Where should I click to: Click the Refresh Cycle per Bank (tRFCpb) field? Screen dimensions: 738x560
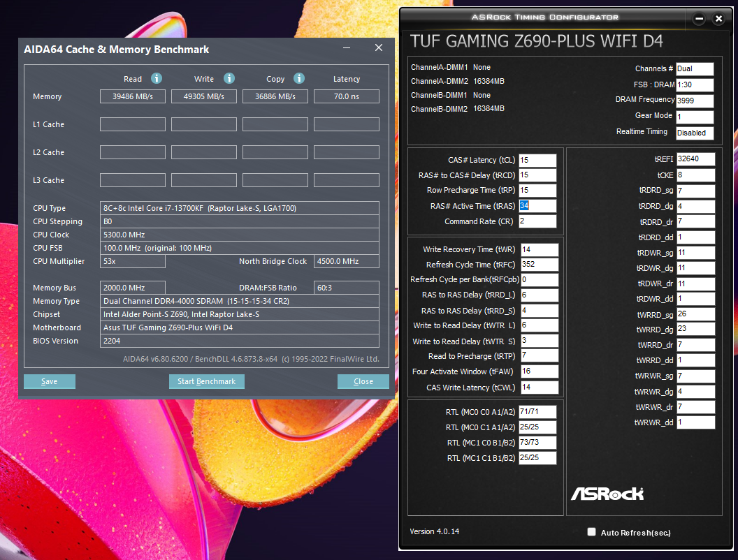pos(540,280)
